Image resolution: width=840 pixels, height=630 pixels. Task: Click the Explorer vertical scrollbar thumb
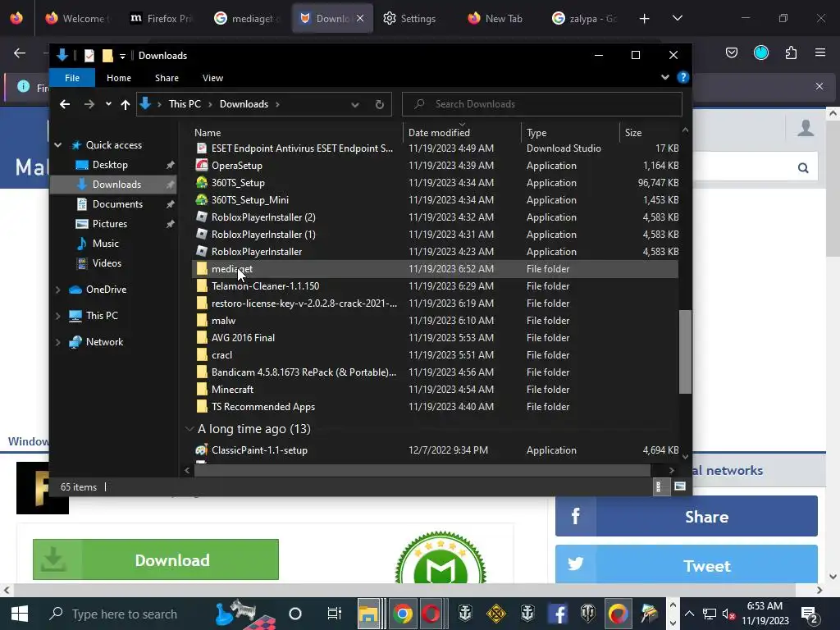tap(685, 352)
